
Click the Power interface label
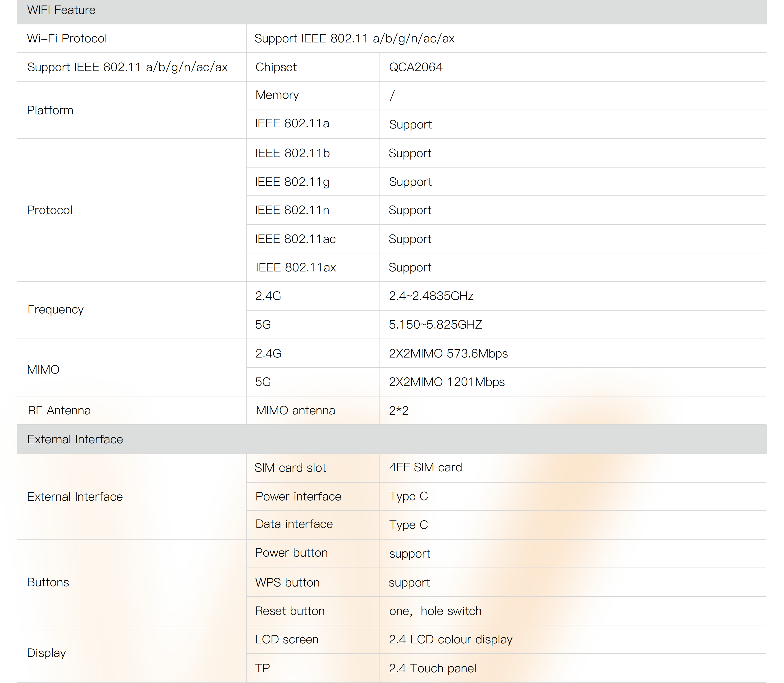pyautogui.click(x=298, y=496)
